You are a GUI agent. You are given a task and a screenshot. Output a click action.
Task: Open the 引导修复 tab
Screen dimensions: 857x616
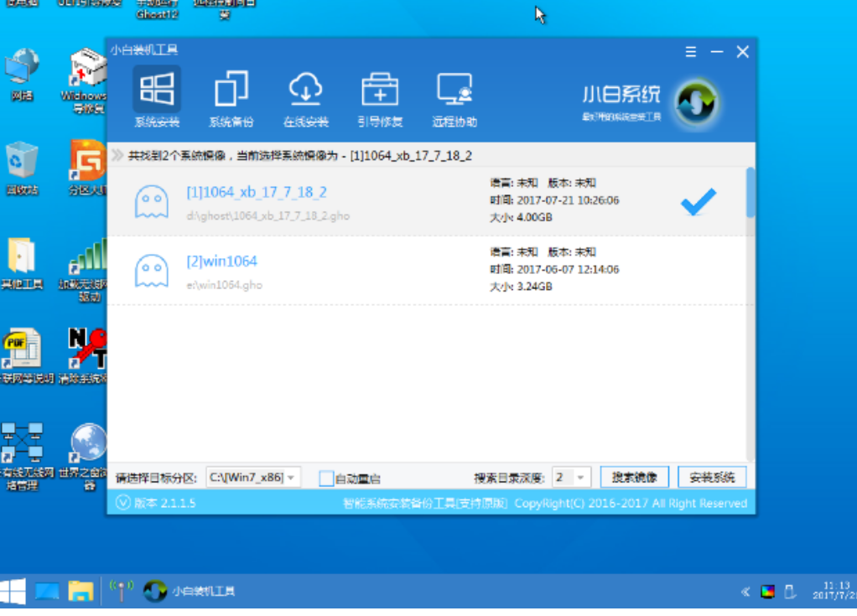coord(380,98)
